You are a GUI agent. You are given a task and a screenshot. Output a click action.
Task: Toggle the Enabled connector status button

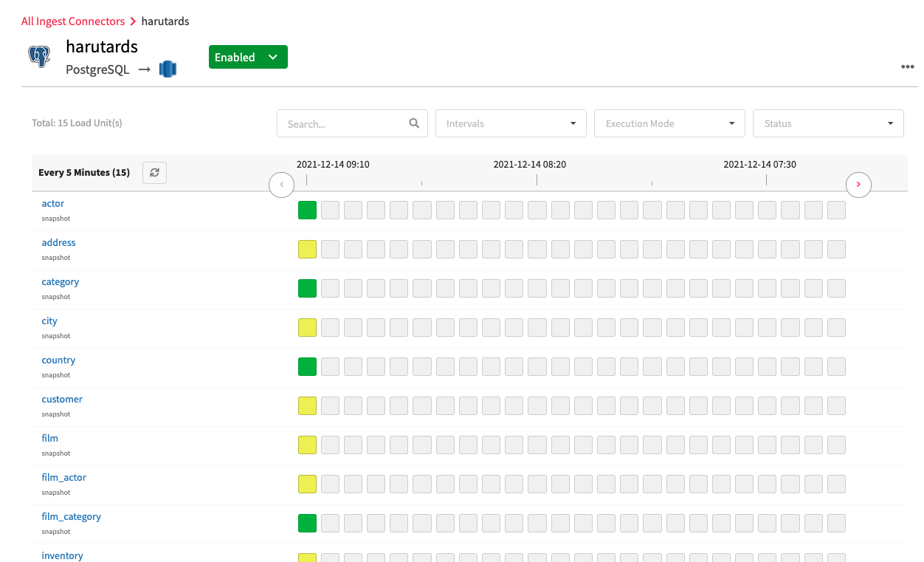248,57
